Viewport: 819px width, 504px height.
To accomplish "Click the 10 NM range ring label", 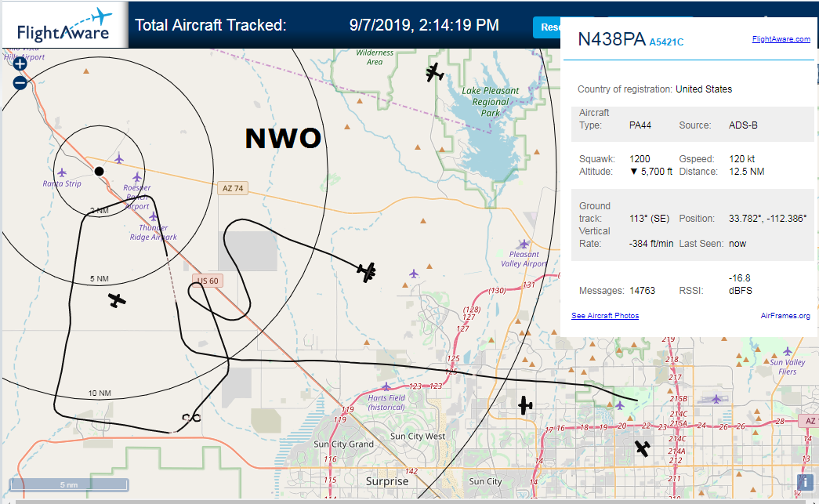I will [100, 393].
